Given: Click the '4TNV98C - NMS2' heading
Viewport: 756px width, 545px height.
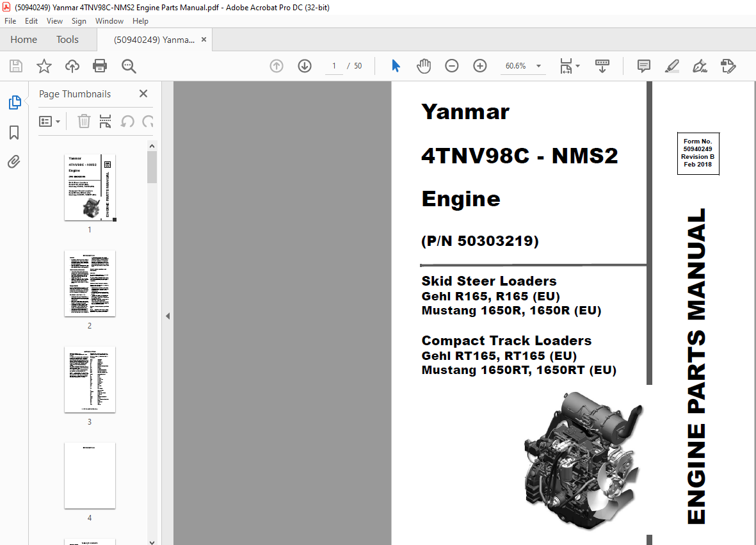Looking at the screenshot, I should 519,155.
